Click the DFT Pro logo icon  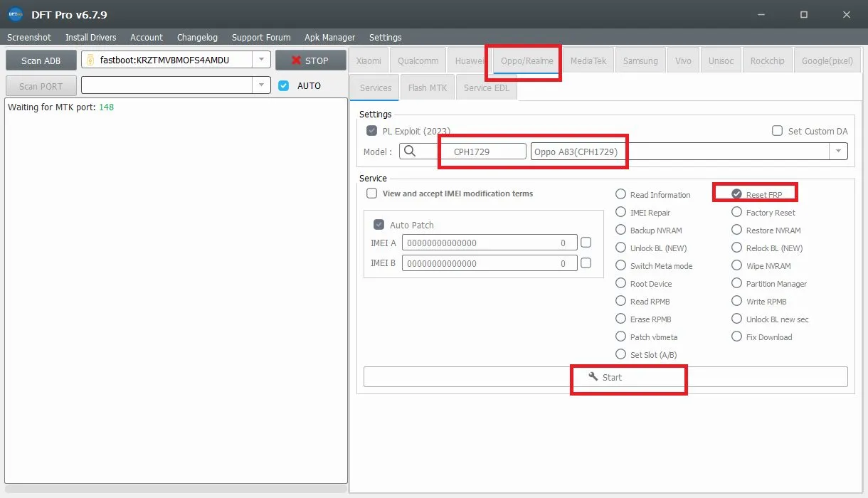(x=15, y=14)
